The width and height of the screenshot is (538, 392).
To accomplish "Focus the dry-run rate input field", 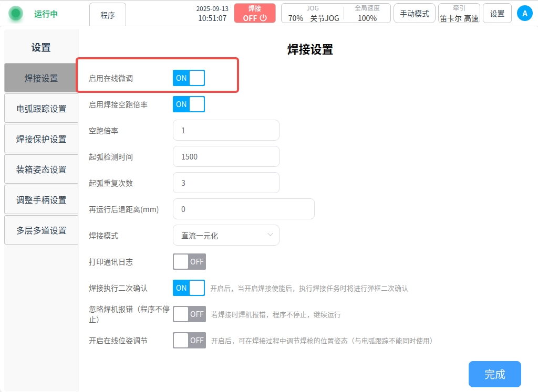I will (x=226, y=130).
